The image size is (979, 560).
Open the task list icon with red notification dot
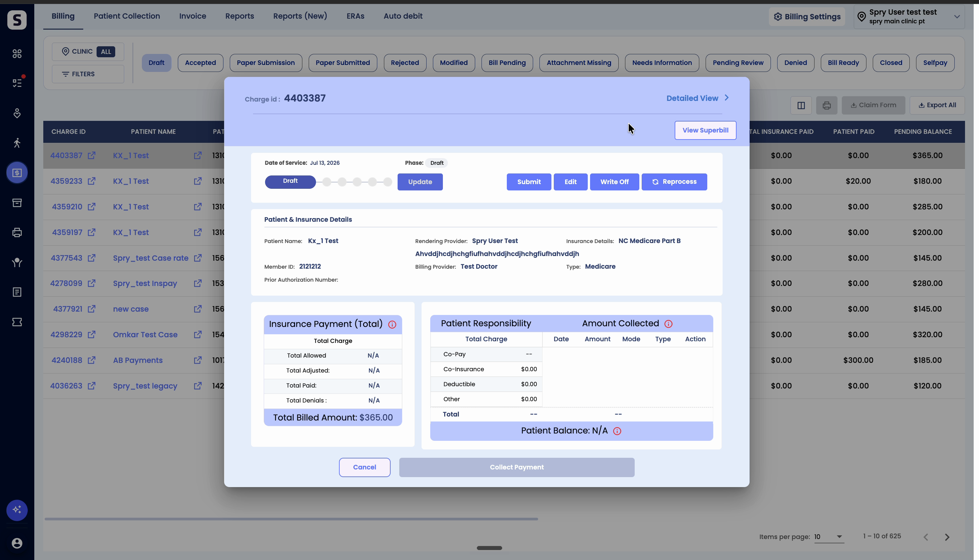(x=17, y=83)
